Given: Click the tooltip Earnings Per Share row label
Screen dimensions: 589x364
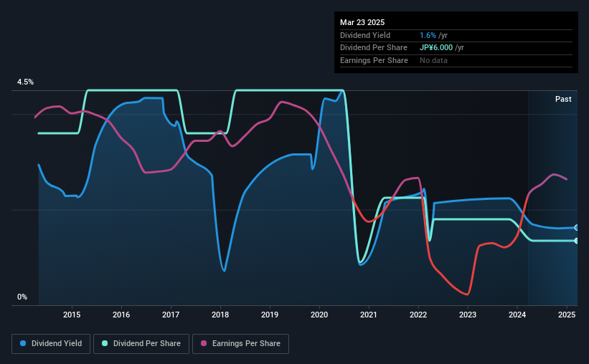Looking at the screenshot, I should (374, 60).
